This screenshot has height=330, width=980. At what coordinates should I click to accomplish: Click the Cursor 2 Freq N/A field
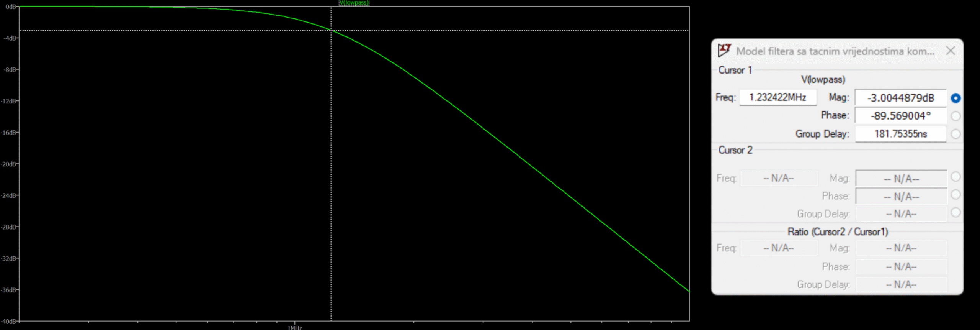[779, 178]
